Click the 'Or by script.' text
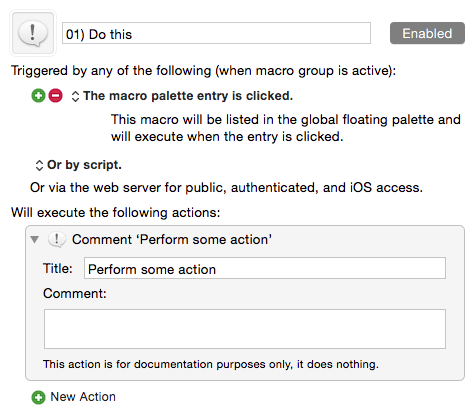This screenshot has width=476, height=411. point(84,165)
